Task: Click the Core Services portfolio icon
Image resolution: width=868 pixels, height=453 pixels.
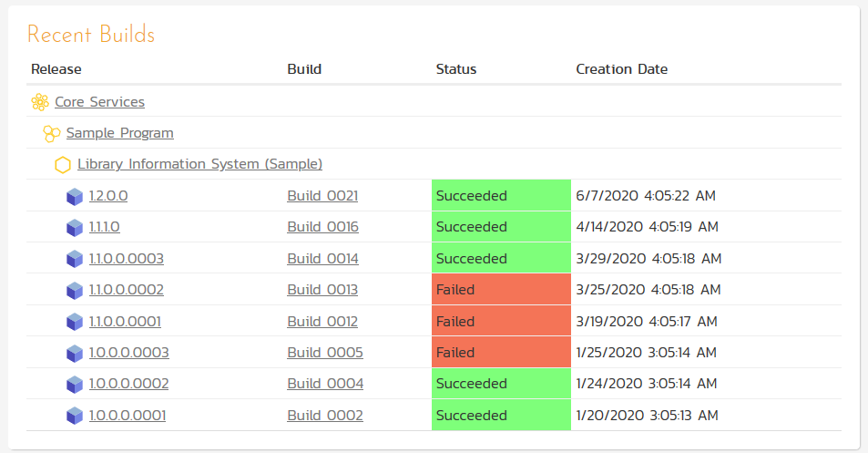Action: tap(40, 102)
